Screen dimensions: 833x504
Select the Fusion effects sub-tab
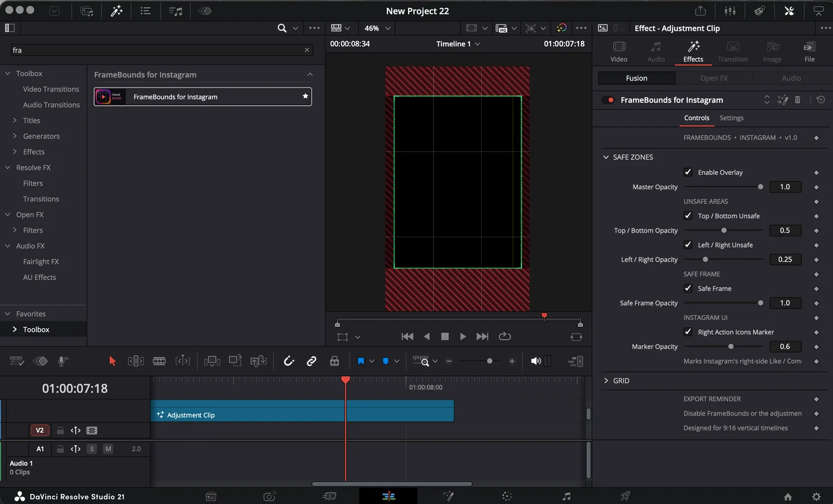click(637, 78)
